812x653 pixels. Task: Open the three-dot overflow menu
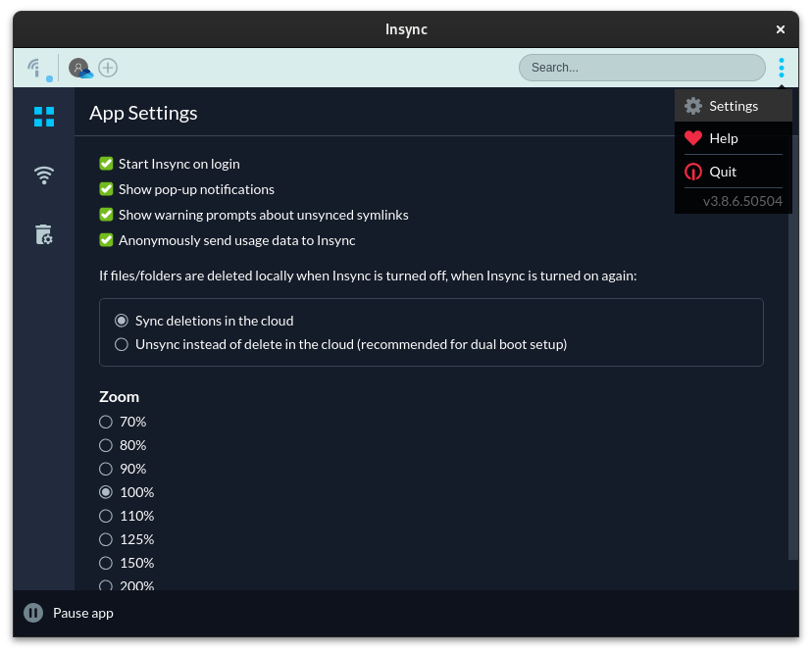782,67
